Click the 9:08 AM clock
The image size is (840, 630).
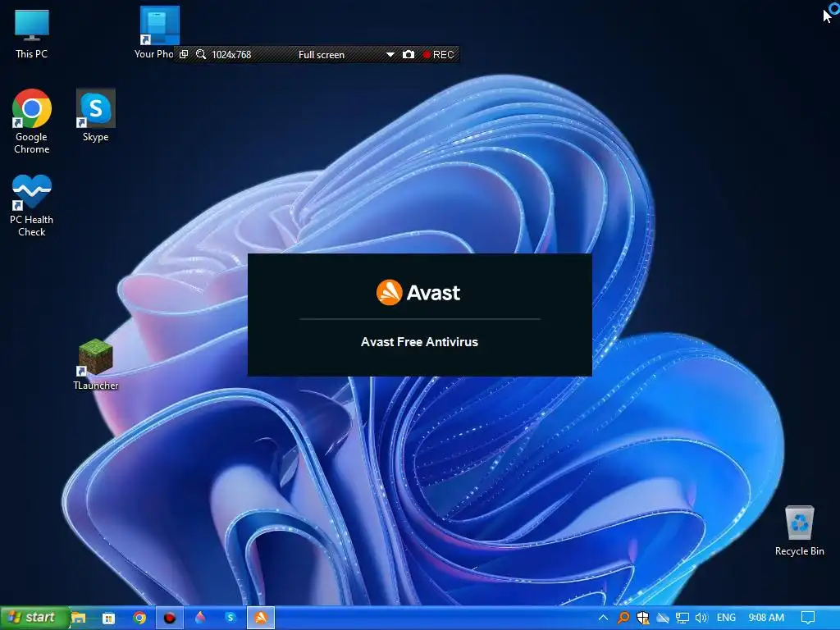click(x=766, y=618)
